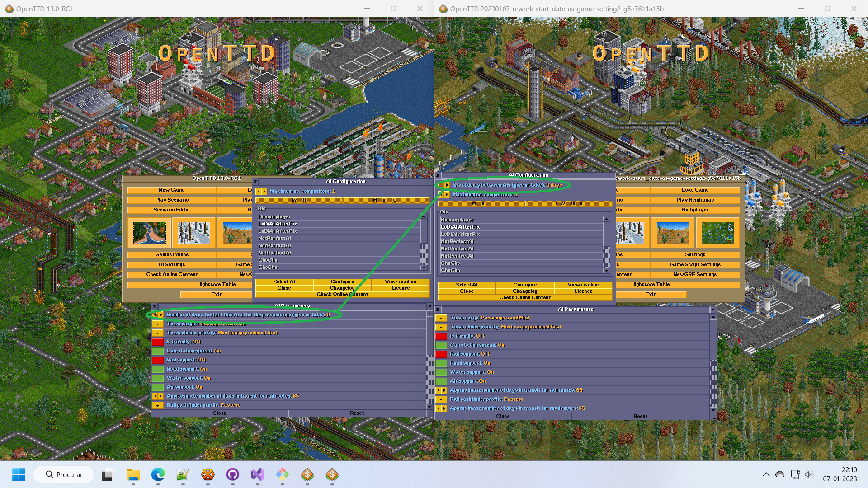This screenshot has height=488, width=868.
Task: Click 'New Game' in the 13.0-RC1 main menu
Action: [171, 190]
